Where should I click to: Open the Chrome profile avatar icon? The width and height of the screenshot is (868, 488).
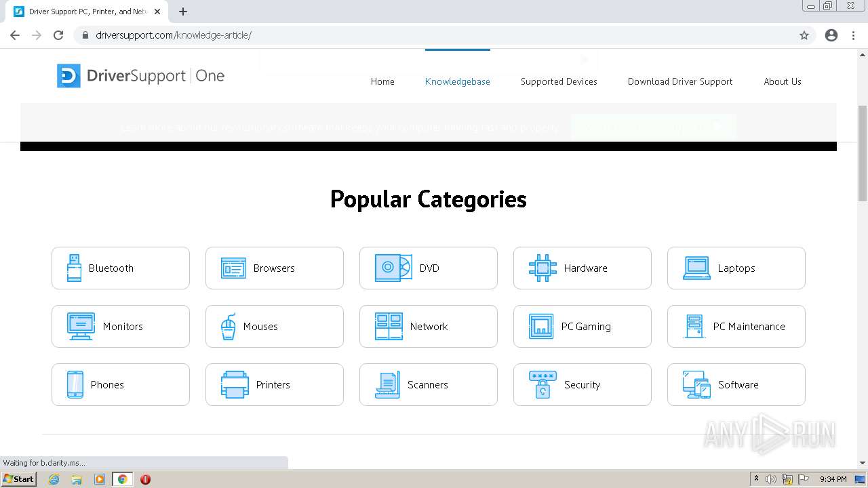(x=831, y=35)
